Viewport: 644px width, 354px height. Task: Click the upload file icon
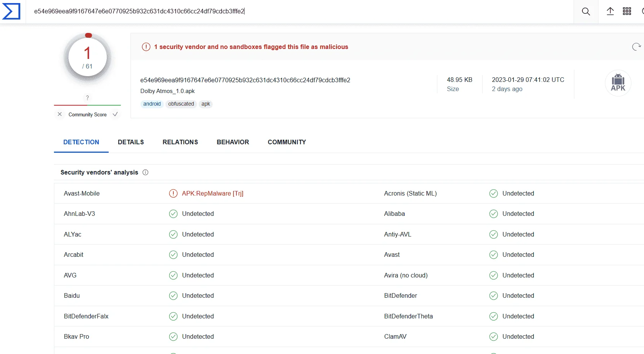(x=610, y=11)
